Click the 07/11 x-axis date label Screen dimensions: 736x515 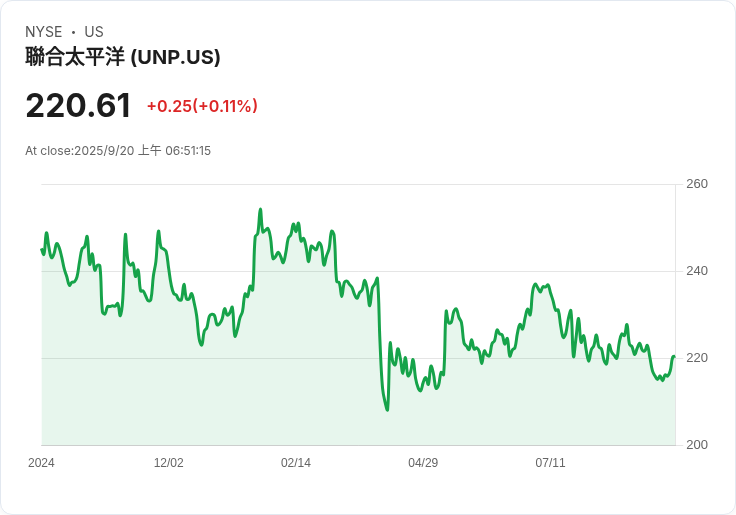click(550, 463)
